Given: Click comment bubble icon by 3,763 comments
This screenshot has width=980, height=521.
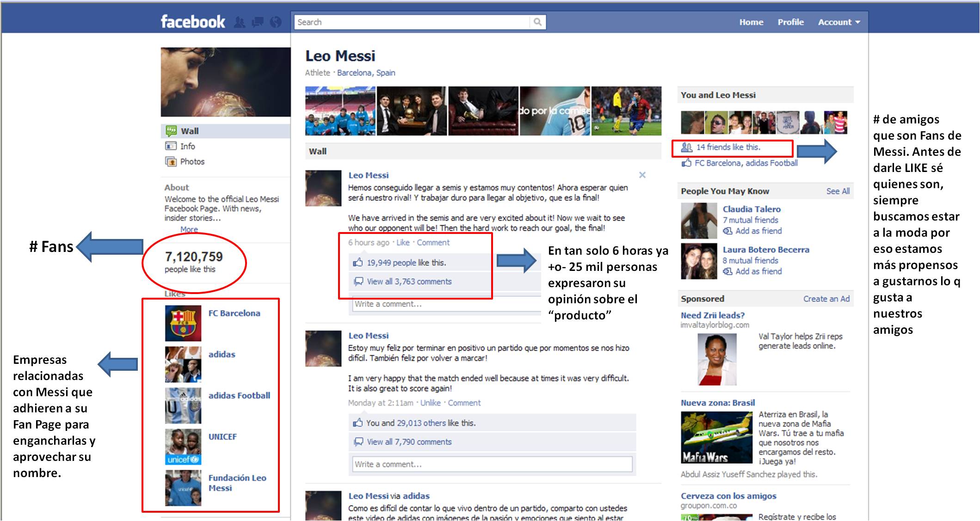Looking at the screenshot, I should [x=358, y=282].
